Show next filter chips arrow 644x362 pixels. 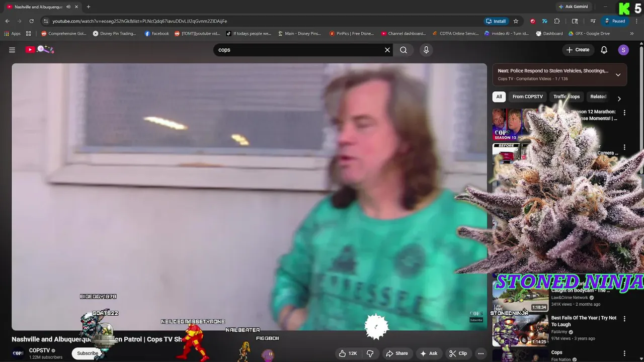click(x=619, y=99)
